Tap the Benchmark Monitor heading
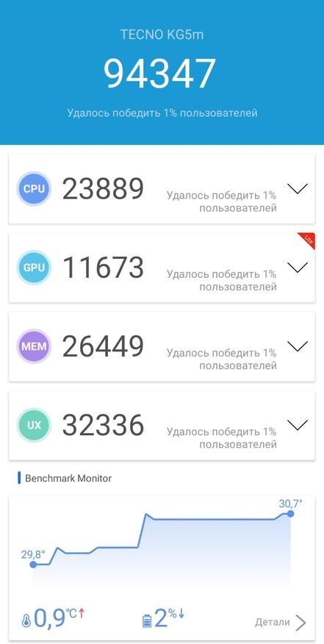324x644 pixels. (68, 479)
